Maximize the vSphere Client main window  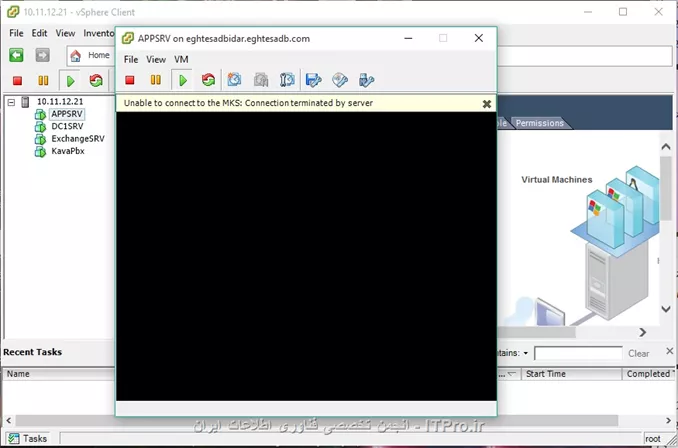click(x=623, y=12)
